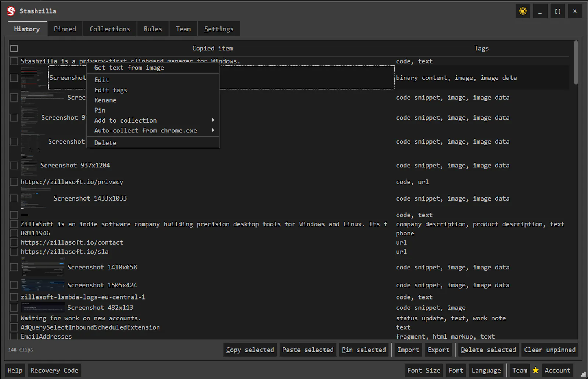Screen dimensions: 588x379
Task: Check the box for https://zillasoft.io/sla row
Action: pyautogui.click(x=14, y=252)
